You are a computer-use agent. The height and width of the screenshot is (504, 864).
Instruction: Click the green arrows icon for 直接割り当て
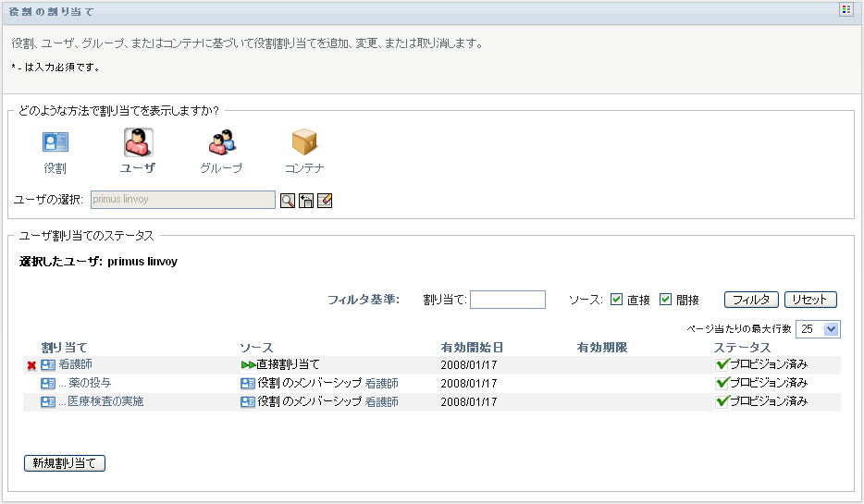pos(248,364)
